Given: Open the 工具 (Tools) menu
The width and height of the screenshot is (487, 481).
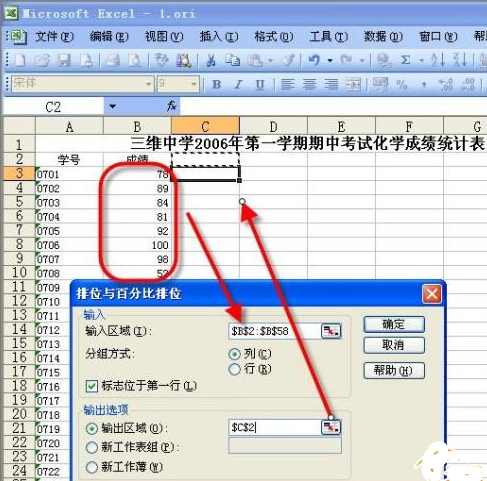Looking at the screenshot, I should [328, 36].
